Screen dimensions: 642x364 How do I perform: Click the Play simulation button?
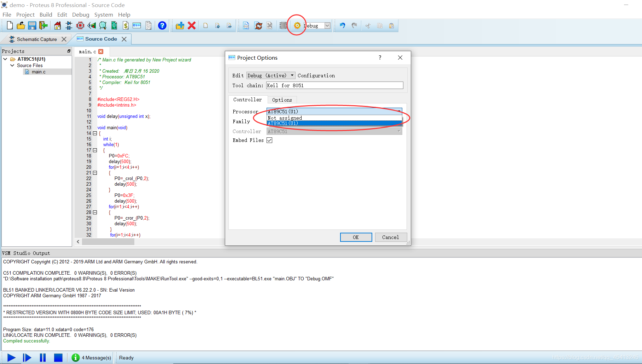click(11, 358)
